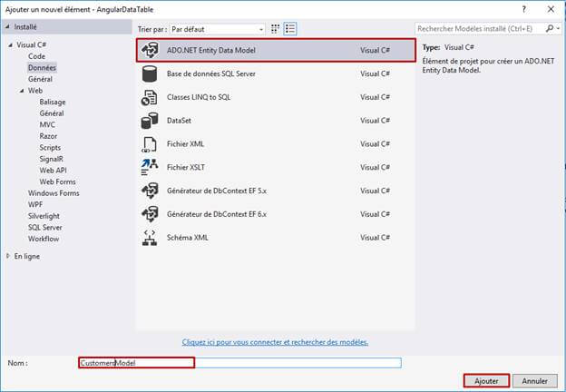This screenshot has height=392, width=566.
Task: Select the 'Générateur de DbContext EF 5.x' label
Action: (217, 191)
